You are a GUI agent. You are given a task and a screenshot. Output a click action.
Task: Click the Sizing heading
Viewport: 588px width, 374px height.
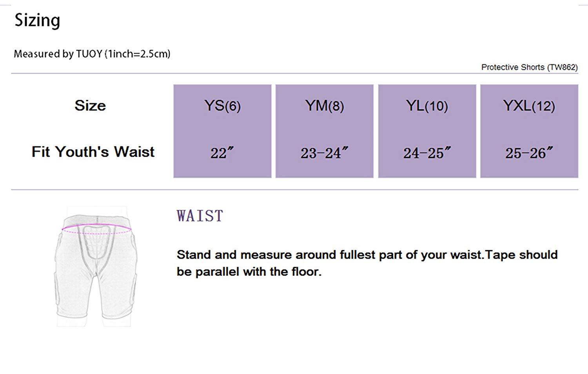(37, 20)
